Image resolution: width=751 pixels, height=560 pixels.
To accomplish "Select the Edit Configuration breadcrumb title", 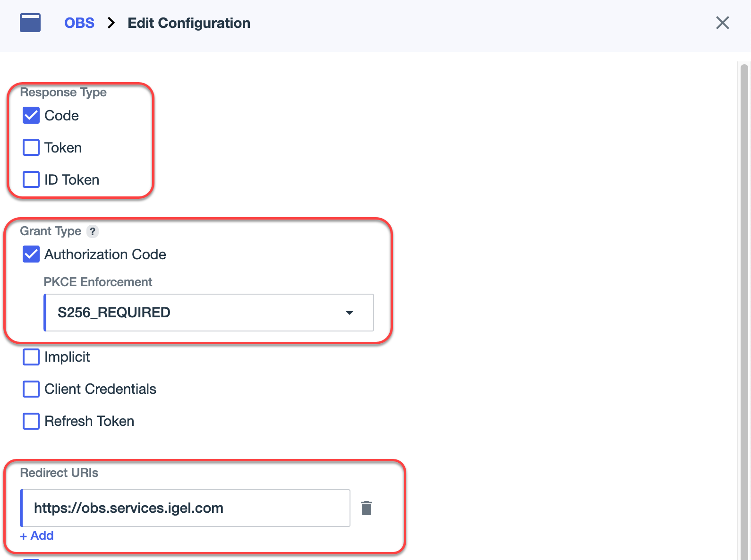I will [x=189, y=23].
